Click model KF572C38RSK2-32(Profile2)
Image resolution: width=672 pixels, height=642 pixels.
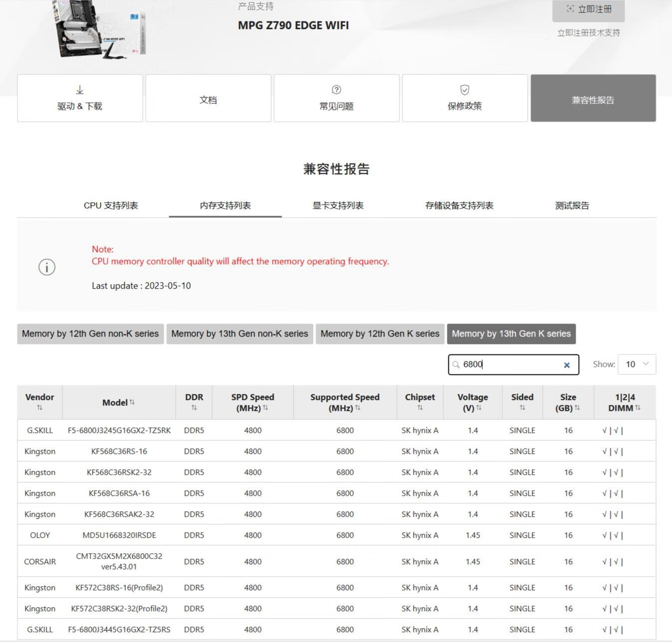[x=119, y=609]
